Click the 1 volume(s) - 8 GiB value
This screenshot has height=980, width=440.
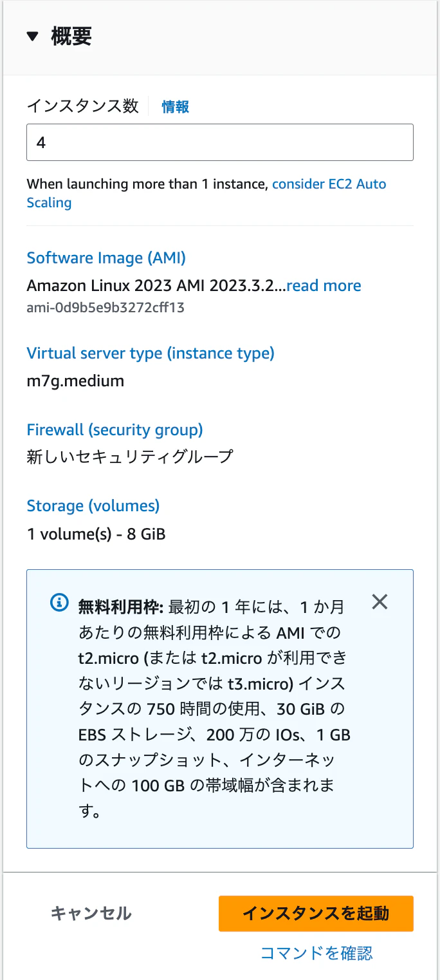[x=96, y=534]
